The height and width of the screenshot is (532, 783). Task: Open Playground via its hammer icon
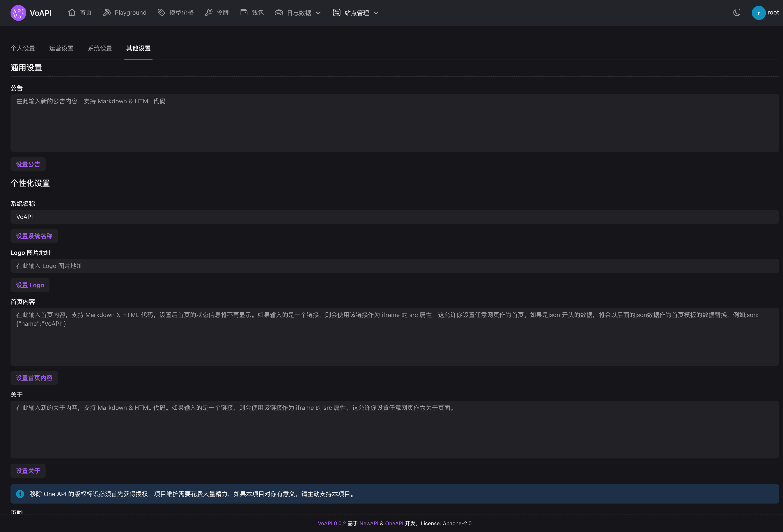coord(107,12)
